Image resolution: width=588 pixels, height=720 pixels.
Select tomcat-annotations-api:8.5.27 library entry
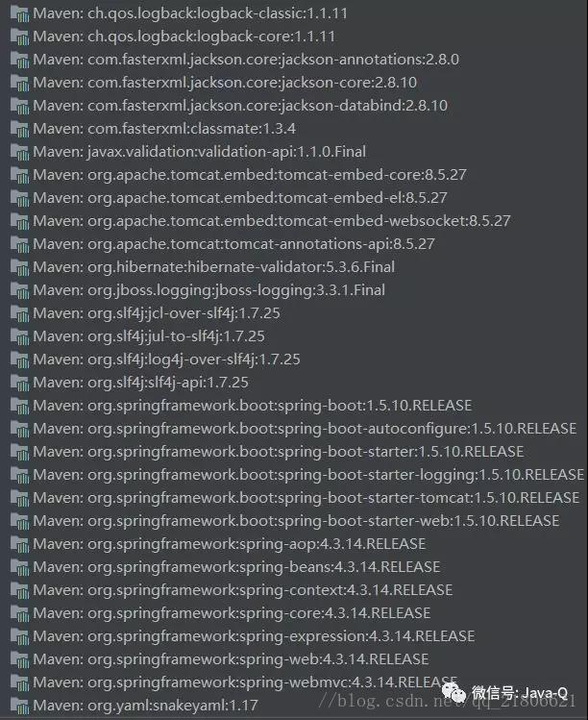223,244
